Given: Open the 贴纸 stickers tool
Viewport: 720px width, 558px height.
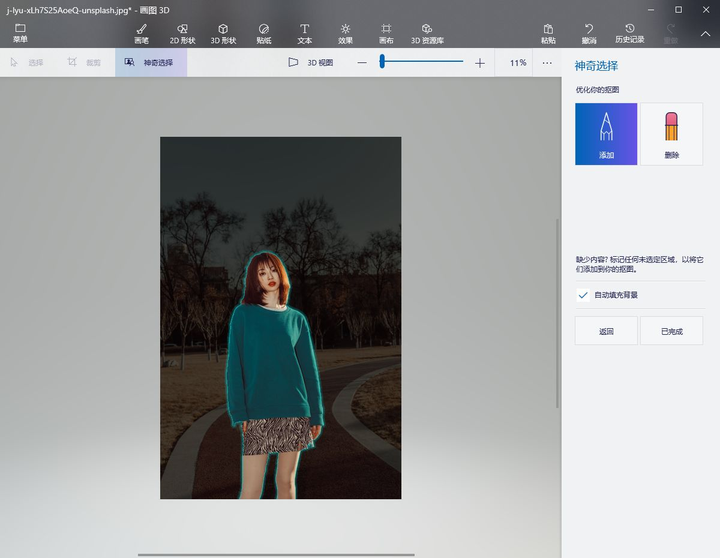Looking at the screenshot, I should (x=264, y=34).
